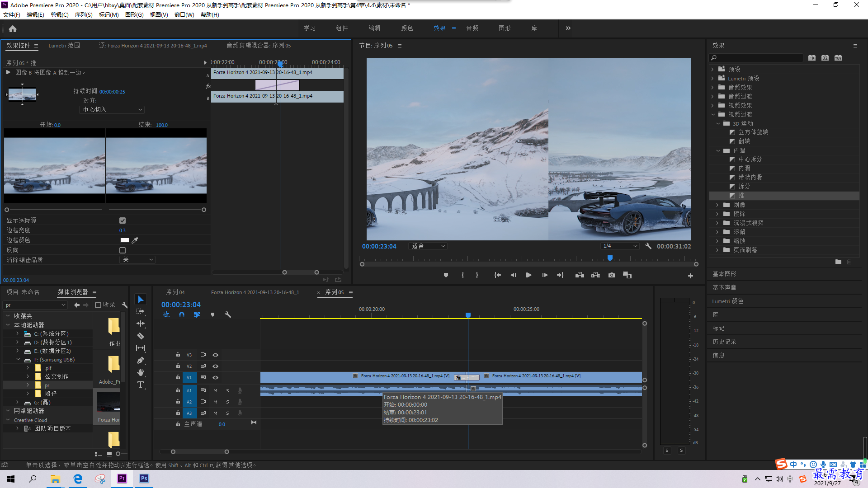Toggle Show Actual Sources checkbox
The width and height of the screenshot is (868, 488).
click(123, 221)
